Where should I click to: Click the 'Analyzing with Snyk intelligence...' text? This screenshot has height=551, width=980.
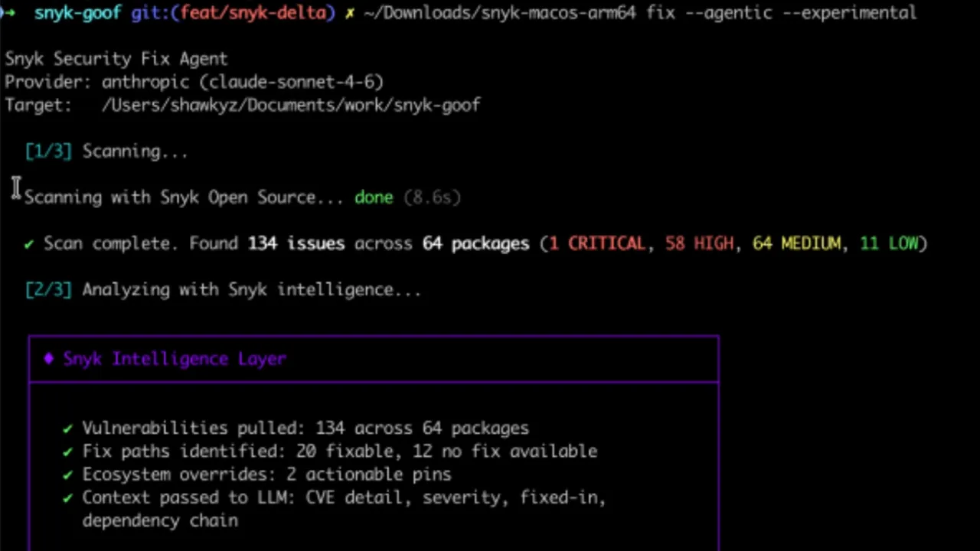pos(252,289)
